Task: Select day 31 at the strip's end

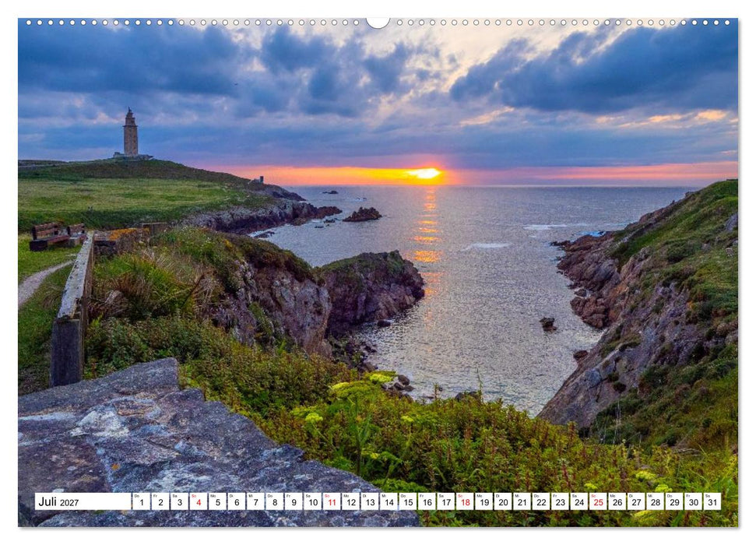Action: pyautogui.click(x=712, y=501)
